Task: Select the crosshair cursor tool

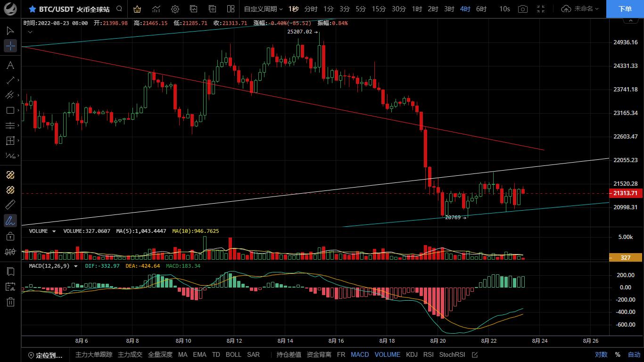Action: [10, 46]
